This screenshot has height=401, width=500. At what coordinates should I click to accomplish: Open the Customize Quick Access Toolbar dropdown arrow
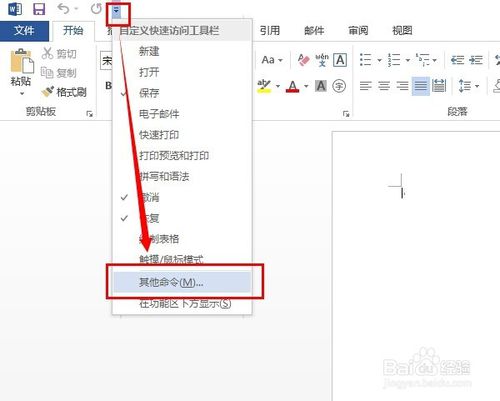pos(116,12)
